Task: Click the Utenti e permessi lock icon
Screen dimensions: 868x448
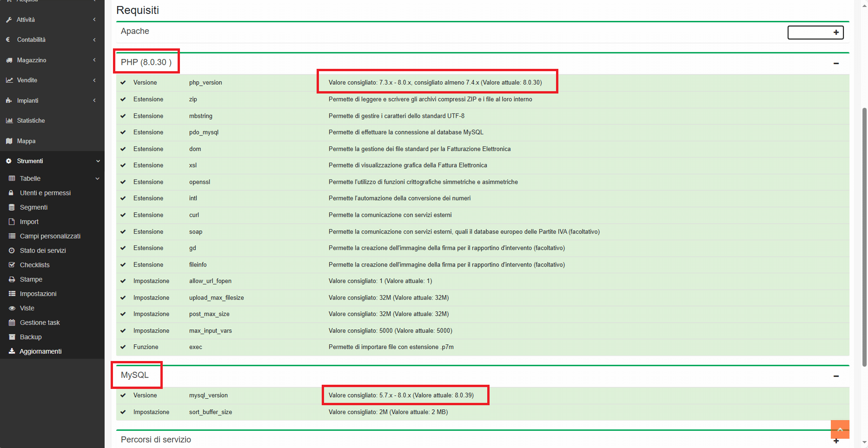Action: tap(11, 193)
